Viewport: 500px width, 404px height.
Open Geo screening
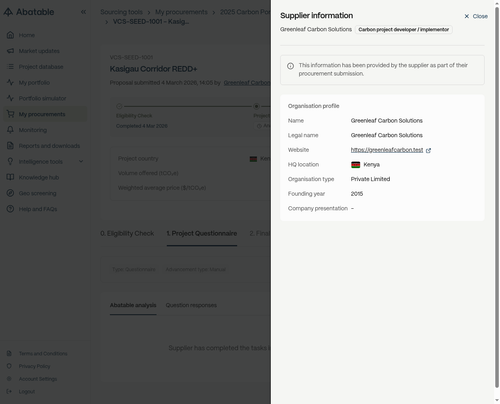37,193
